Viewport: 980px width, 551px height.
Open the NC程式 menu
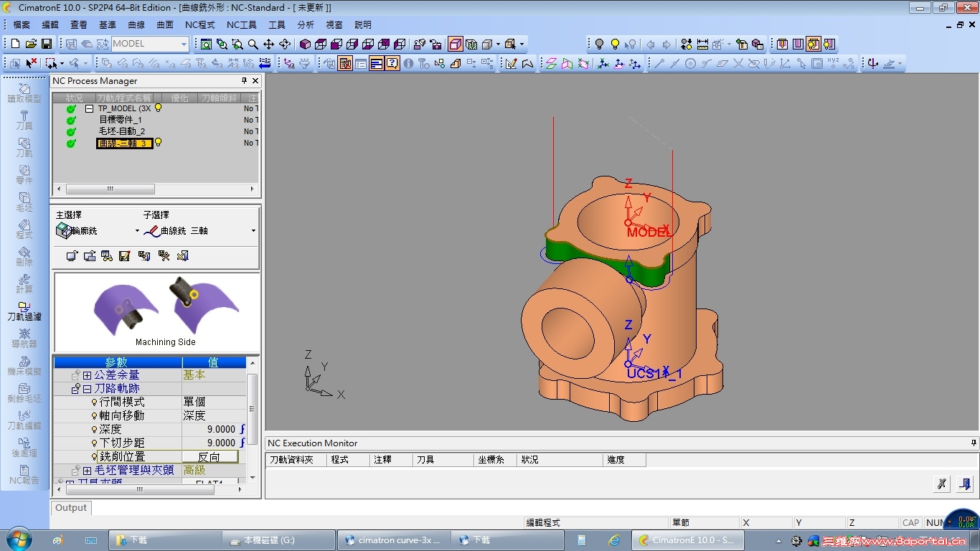[x=199, y=25]
